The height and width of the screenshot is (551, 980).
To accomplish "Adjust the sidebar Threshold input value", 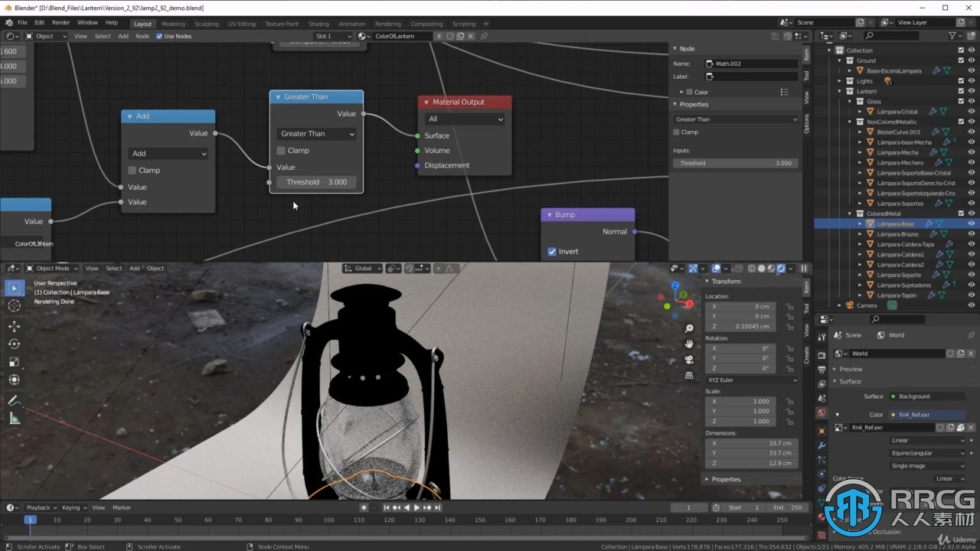I will (736, 163).
